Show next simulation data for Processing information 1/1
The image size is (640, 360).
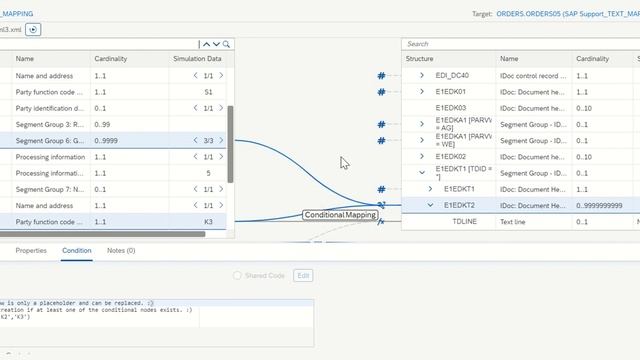(221, 157)
